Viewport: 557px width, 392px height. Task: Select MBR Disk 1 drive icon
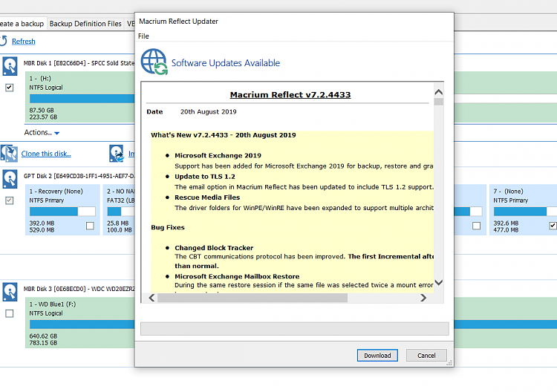(x=10, y=66)
